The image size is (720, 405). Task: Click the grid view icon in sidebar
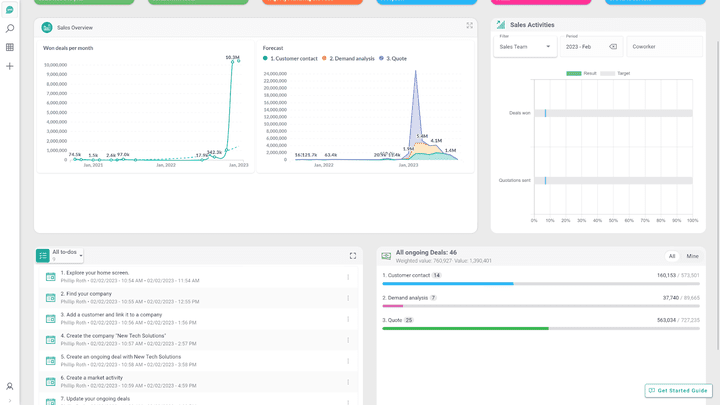pyautogui.click(x=10, y=47)
